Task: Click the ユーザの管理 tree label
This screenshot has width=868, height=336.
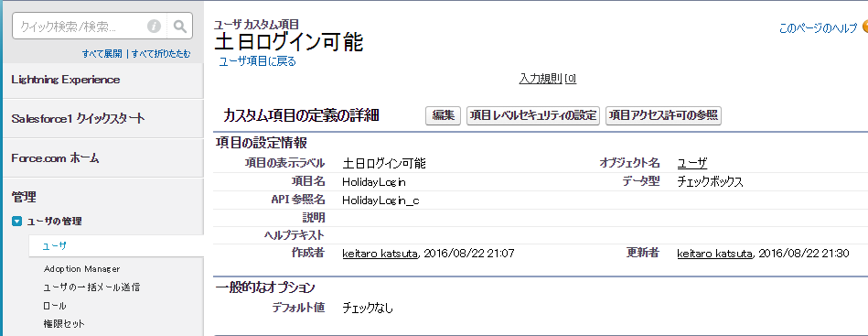Action: coord(54,222)
